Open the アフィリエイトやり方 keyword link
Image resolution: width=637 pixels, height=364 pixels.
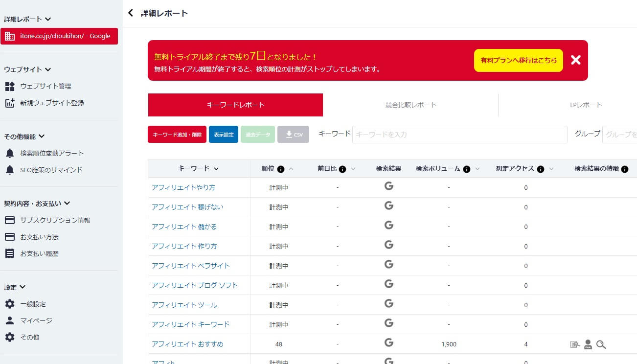pyautogui.click(x=183, y=187)
